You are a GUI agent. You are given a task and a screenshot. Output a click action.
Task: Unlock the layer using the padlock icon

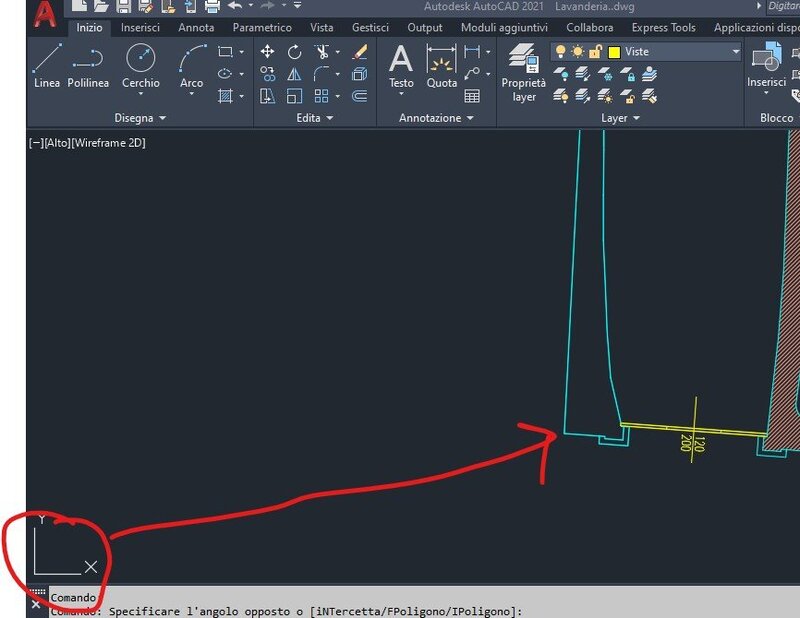click(x=594, y=52)
